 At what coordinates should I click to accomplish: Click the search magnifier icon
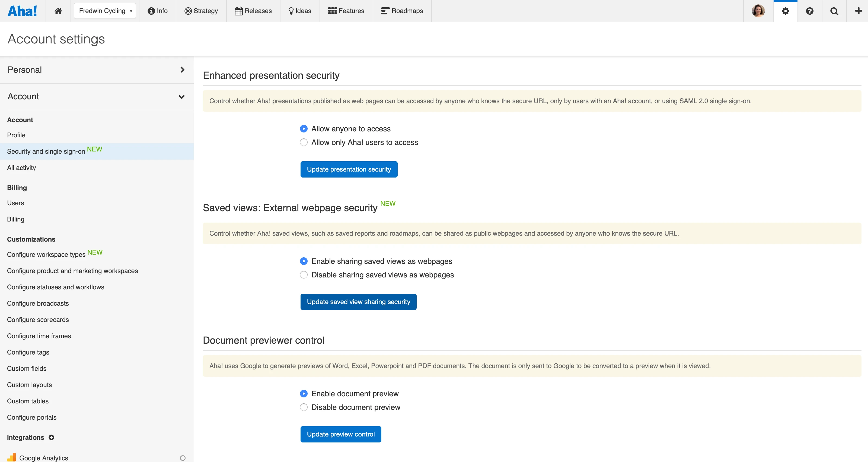pyautogui.click(x=834, y=11)
